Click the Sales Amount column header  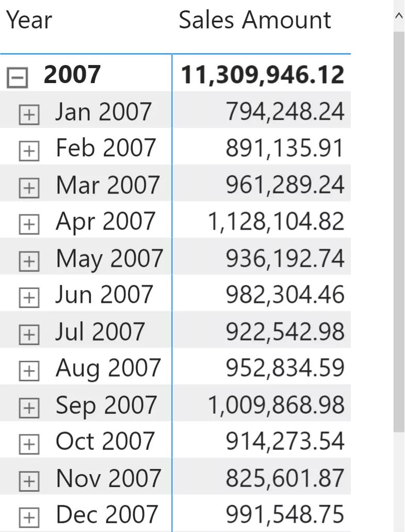(255, 20)
